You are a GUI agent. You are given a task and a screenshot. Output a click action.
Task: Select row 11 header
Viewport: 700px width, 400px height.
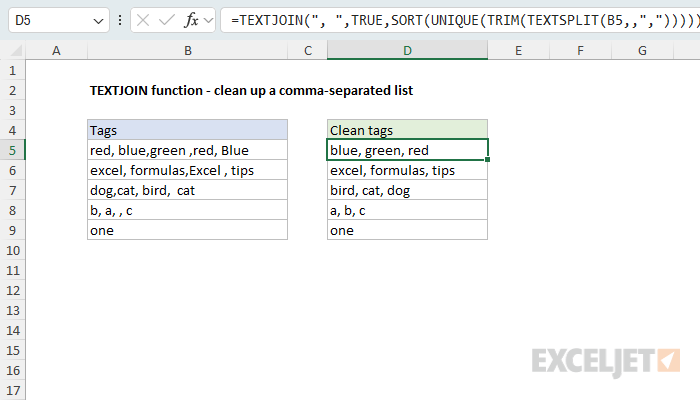(x=12, y=271)
